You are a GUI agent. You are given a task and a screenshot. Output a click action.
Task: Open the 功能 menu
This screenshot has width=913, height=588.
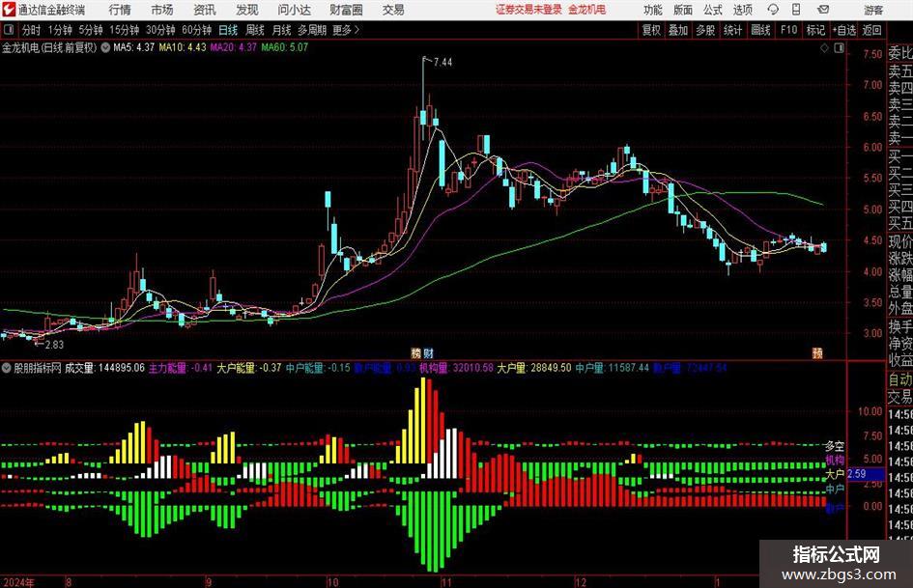(x=653, y=10)
